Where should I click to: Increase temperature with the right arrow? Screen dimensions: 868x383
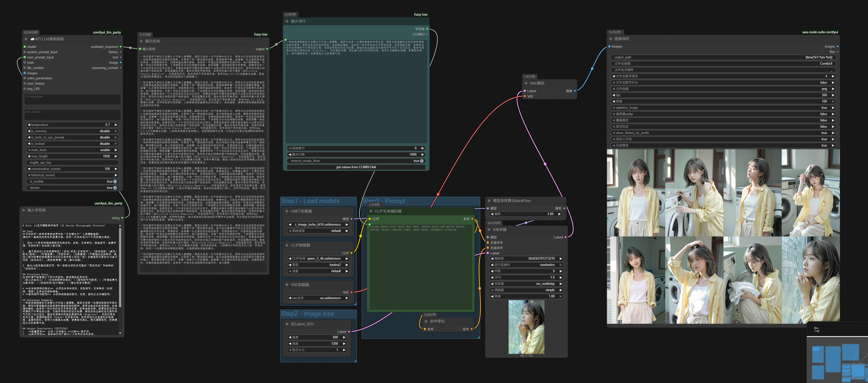pyautogui.click(x=116, y=125)
